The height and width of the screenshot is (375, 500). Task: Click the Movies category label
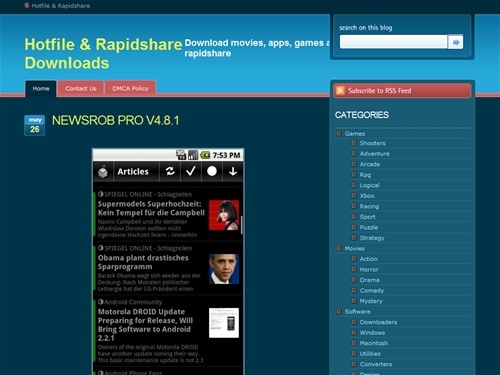tap(354, 248)
